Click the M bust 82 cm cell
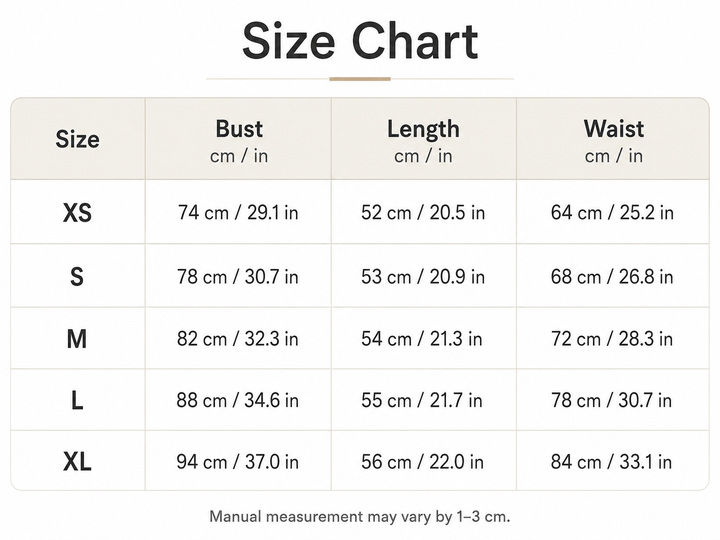 [238, 339]
